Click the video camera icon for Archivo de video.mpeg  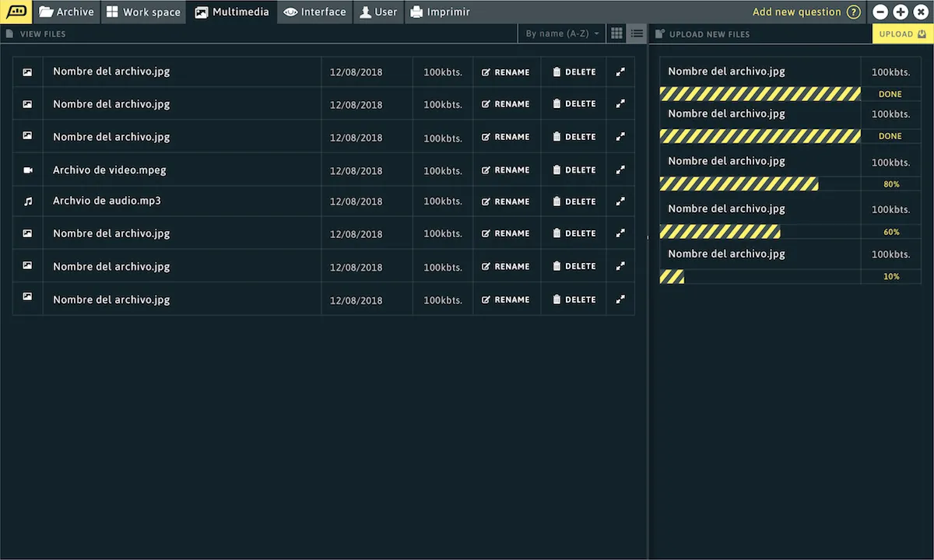(x=28, y=170)
